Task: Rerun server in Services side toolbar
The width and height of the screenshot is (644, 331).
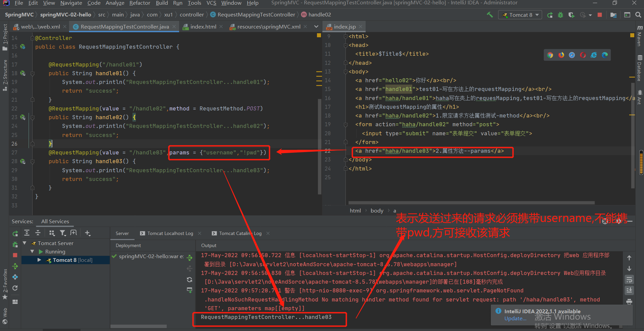Action: click(15, 234)
